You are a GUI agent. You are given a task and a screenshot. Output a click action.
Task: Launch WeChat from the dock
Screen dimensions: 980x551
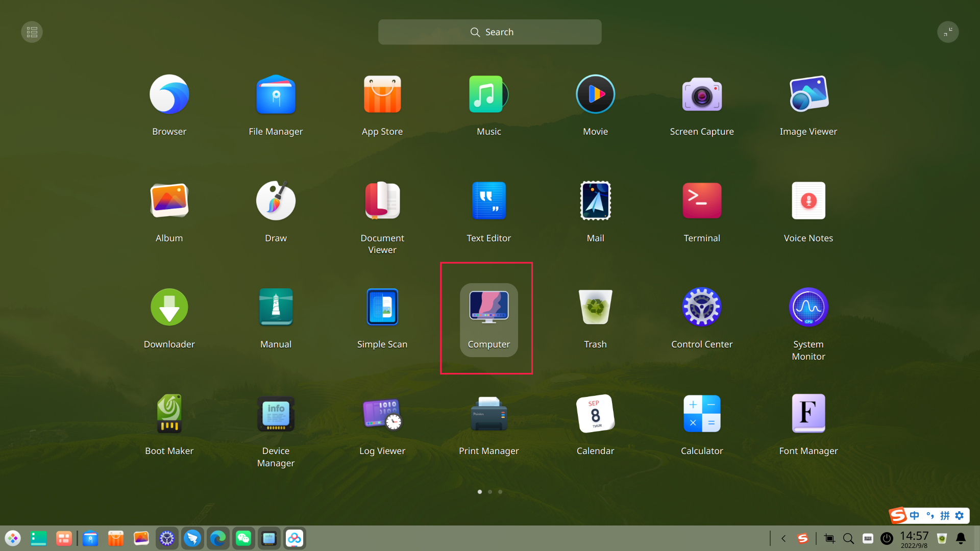(x=243, y=538)
